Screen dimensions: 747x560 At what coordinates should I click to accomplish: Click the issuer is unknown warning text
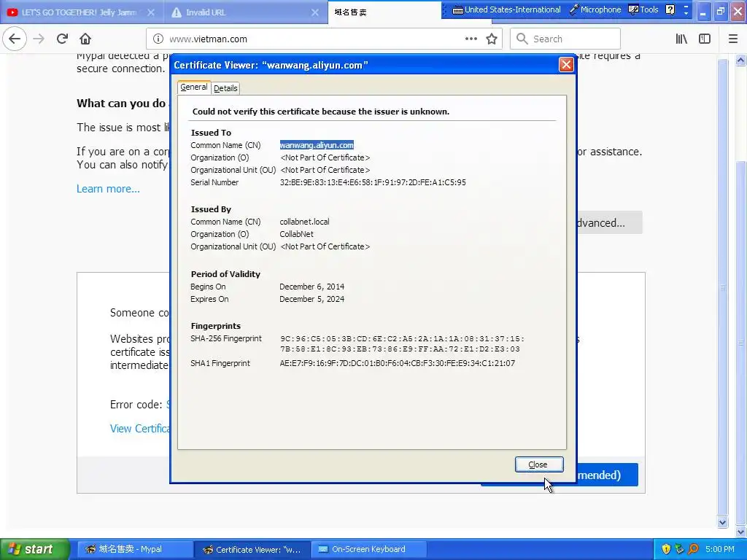[321, 112]
